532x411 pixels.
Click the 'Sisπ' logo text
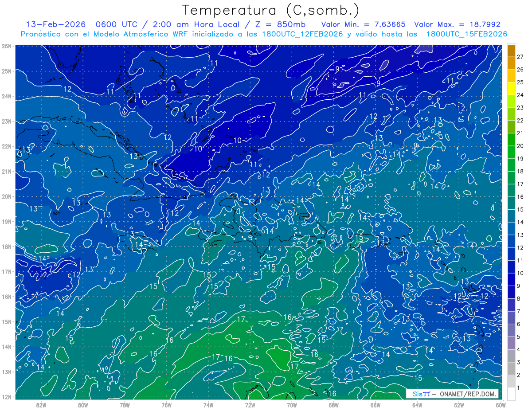[421, 394]
